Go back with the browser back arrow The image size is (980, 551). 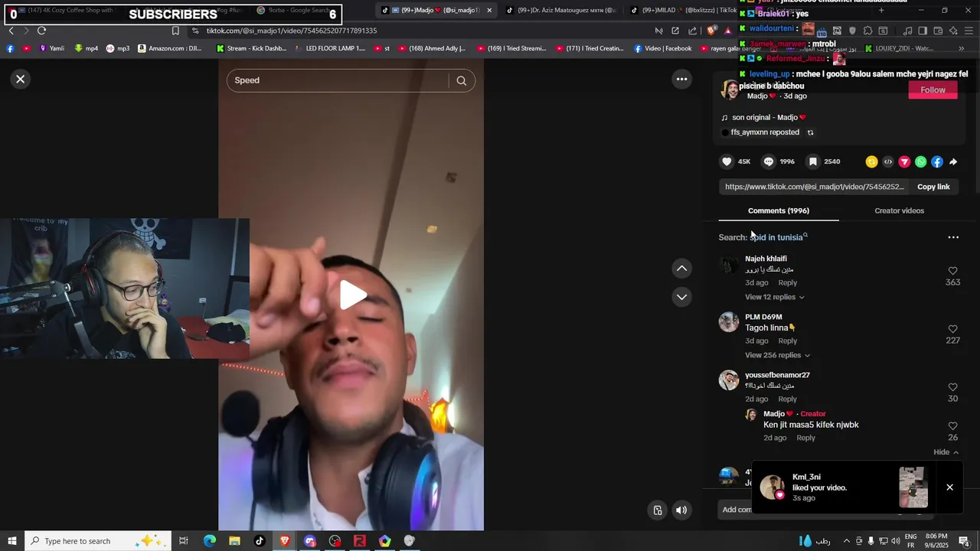coord(11,31)
